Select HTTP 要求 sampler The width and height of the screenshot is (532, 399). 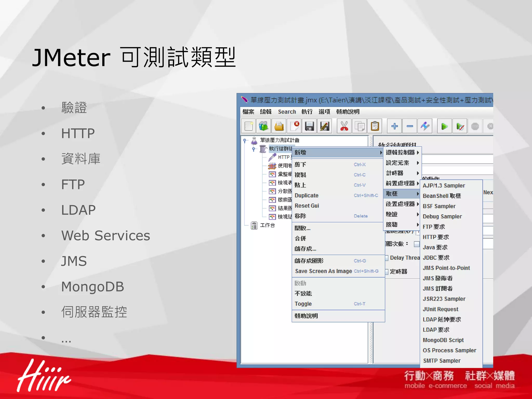(x=451, y=237)
